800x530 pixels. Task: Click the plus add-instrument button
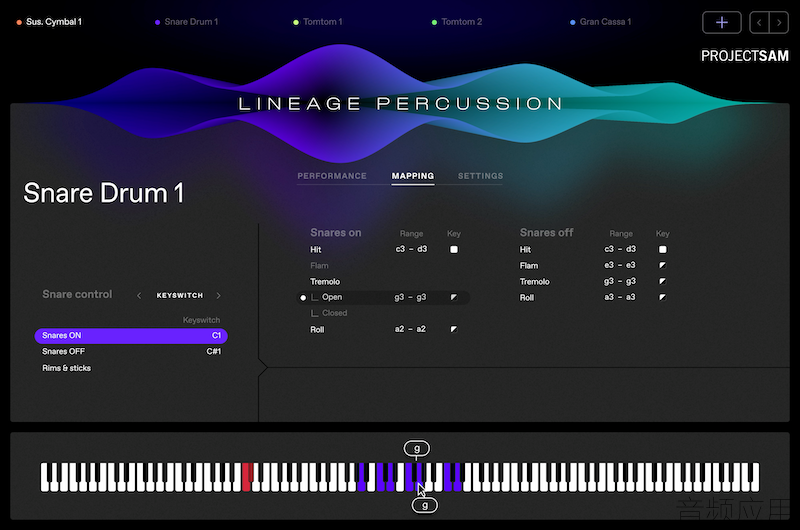pos(721,22)
